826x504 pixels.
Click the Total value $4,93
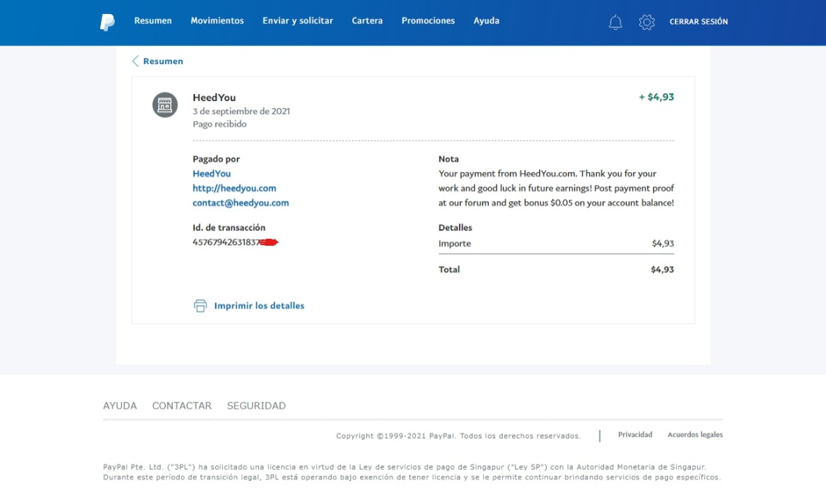click(662, 269)
